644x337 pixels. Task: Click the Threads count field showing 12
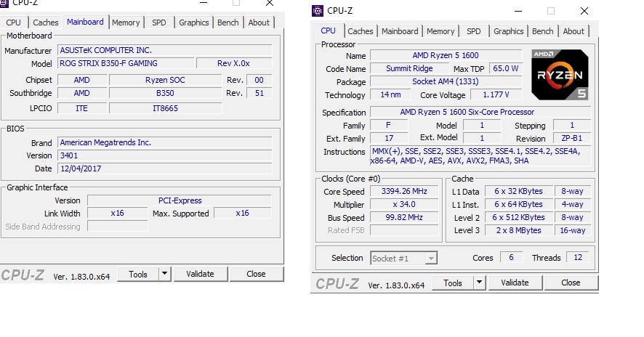click(x=577, y=257)
